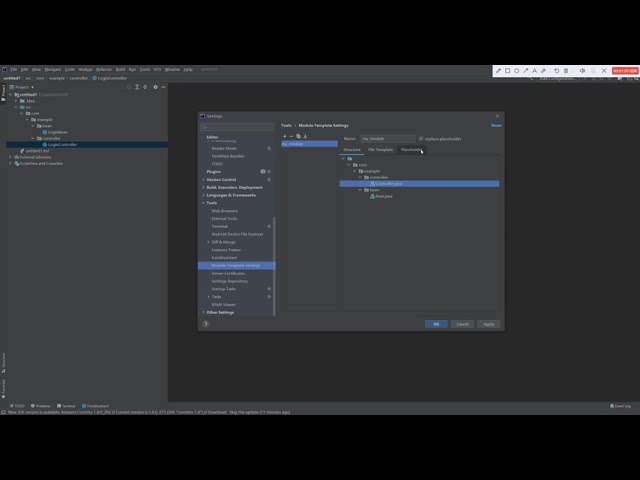The height and width of the screenshot is (480, 640).
Task: Open the Refactor menu
Action: point(104,69)
